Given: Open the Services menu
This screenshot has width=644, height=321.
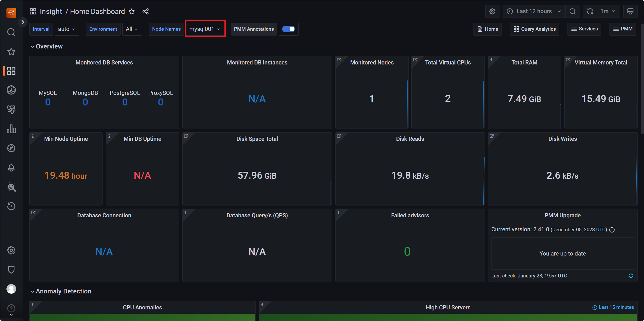Looking at the screenshot, I should click(x=584, y=29).
